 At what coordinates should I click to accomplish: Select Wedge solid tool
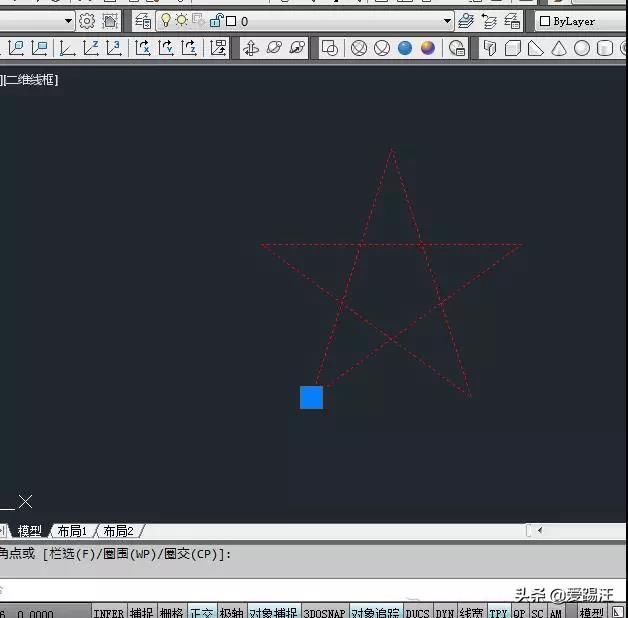[535, 48]
